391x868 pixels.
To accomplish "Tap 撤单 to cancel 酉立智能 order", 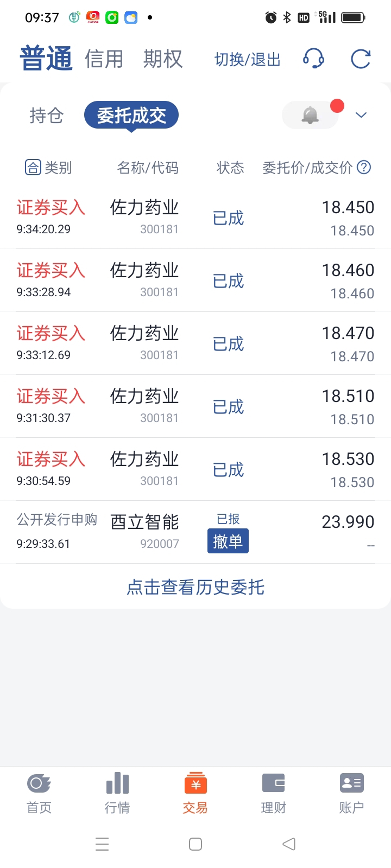I will (228, 541).
